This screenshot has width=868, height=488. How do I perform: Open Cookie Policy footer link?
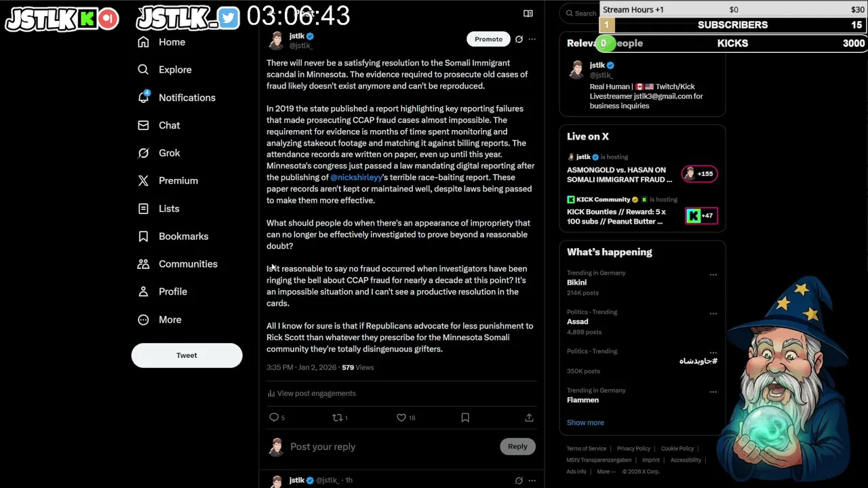pyautogui.click(x=677, y=449)
